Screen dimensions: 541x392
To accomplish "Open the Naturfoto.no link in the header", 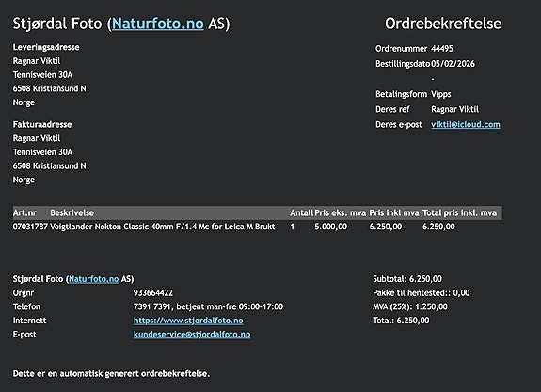I will [x=158, y=24].
